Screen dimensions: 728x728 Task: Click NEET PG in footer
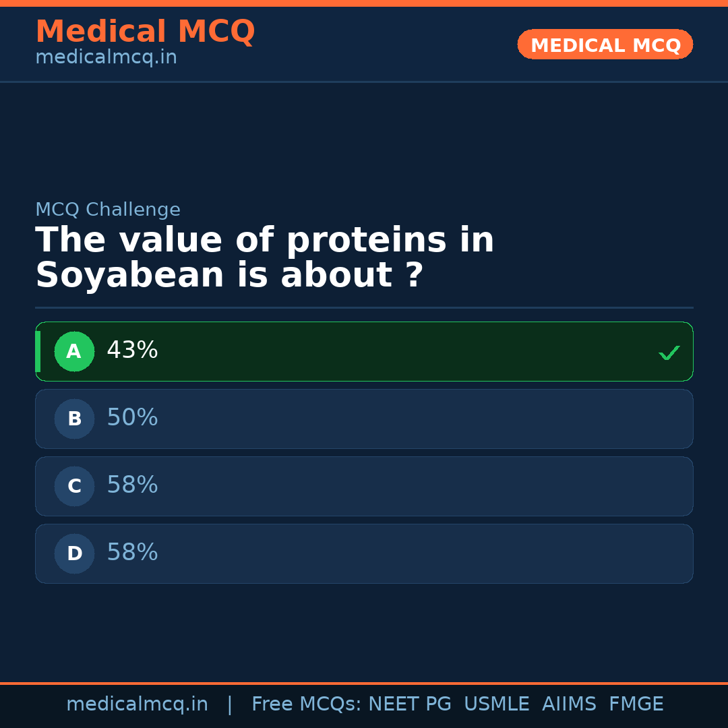pyautogui.click(x=410, y=704)
